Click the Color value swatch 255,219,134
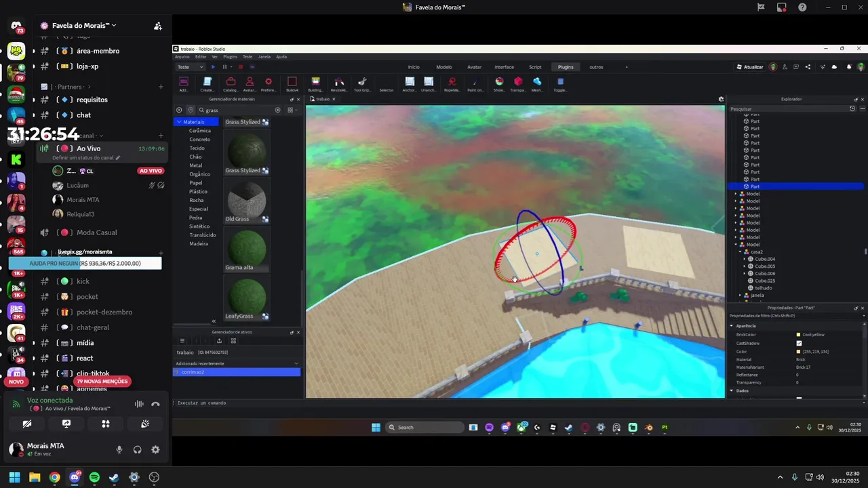Image resolution: width=868 pixels, height=488 pixels. tap(799, 352)
